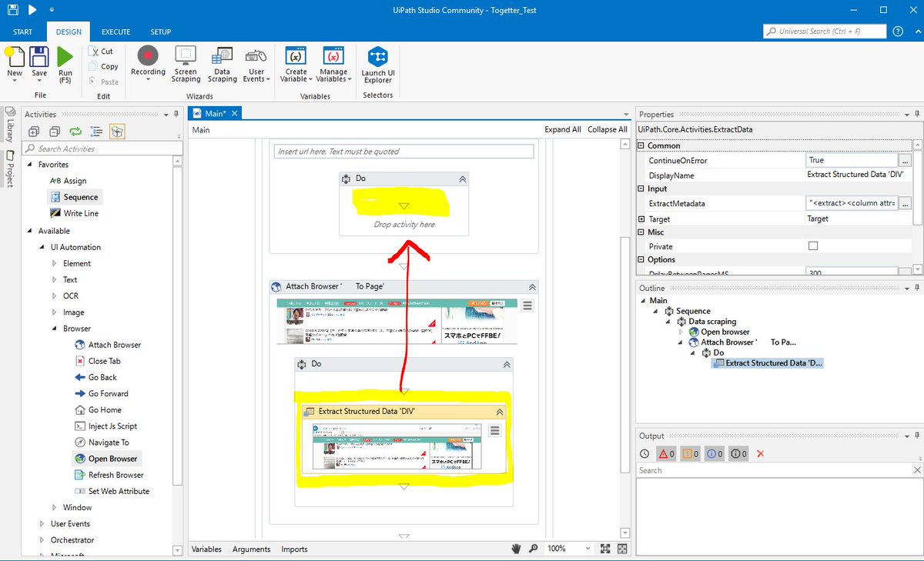Switch to the EXECUTE tab
The height and width of the screenshot is (561, 924).
[115, 32]
